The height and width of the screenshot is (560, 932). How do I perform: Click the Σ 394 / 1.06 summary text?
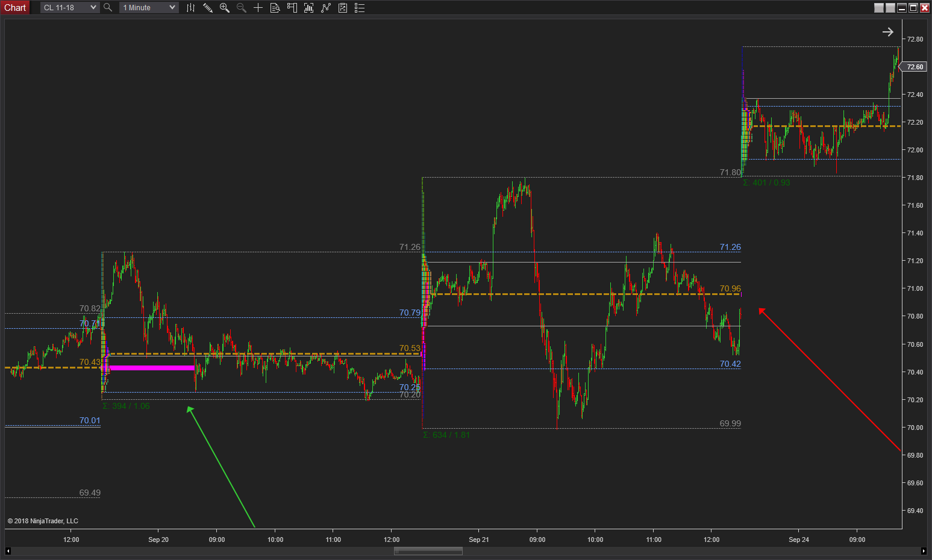tap(126, 406)
